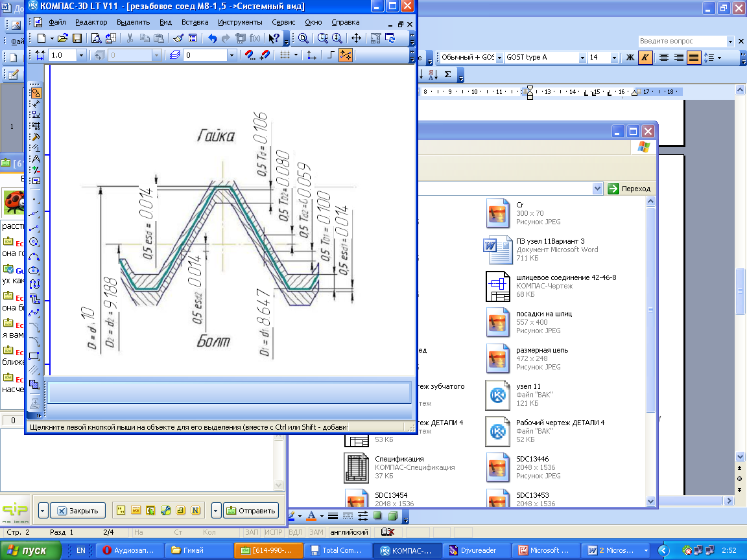The width and height of the screenshot is (747, 560).
Task: Click the Undo arrow in KOMPAS
Action: click(x=212, y=38)
